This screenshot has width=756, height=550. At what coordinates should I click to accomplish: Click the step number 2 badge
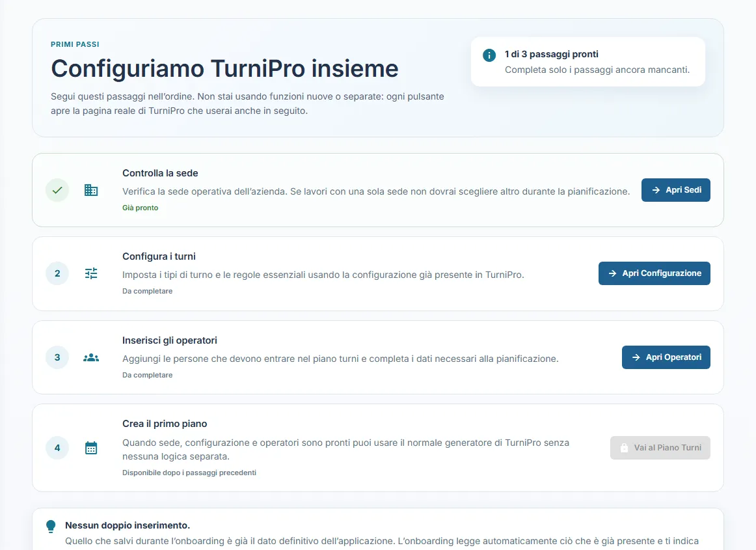pyautogui.click(x=57, y=273)
